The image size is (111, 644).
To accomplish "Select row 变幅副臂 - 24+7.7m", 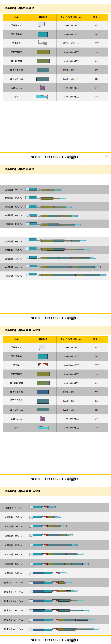I will coord(54,190).
